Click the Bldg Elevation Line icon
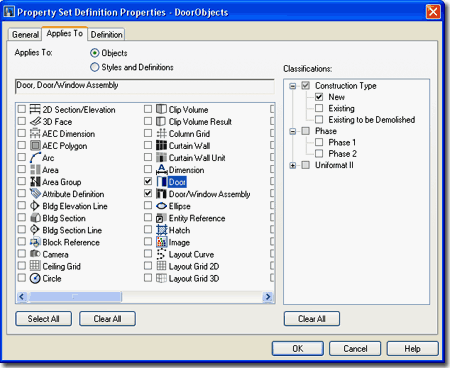This screenshot has width=450, height=368. click(x=35, y=206)
